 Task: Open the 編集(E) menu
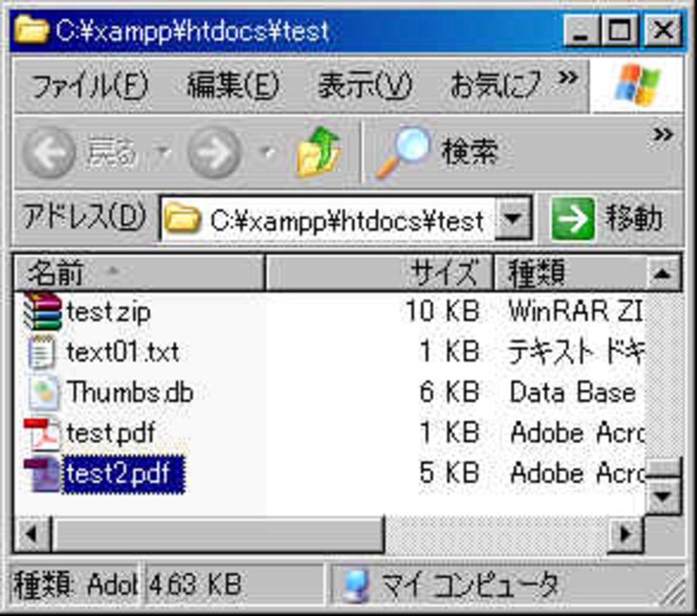point(233,85)
